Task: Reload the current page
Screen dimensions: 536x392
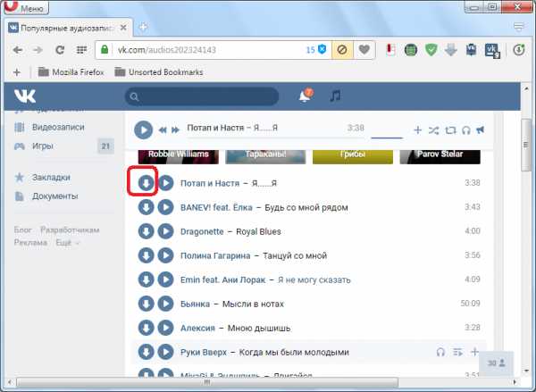Action: [60, 50]
